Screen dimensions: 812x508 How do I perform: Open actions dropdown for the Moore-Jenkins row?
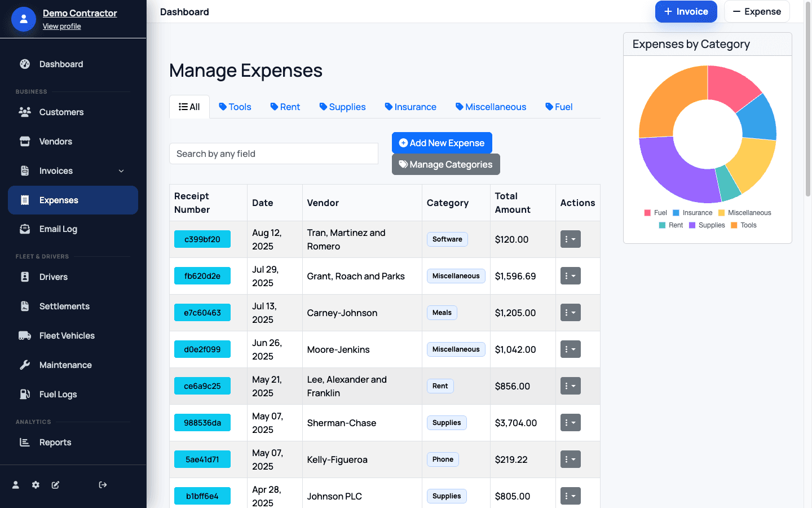click(x=571, y=349)
